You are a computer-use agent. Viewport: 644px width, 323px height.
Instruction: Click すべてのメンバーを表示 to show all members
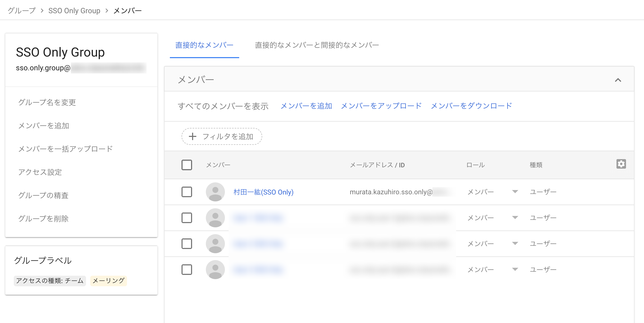tap(224, 105)
